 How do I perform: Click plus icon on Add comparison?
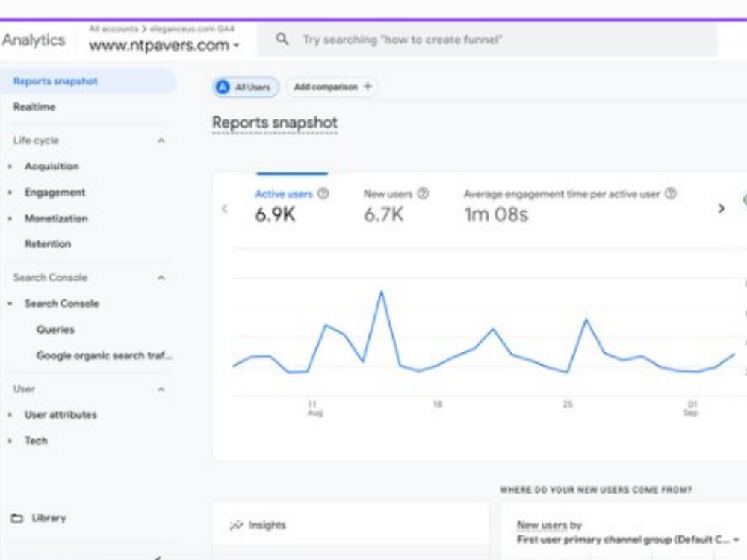pyautogui.click(x=368, y=87)
